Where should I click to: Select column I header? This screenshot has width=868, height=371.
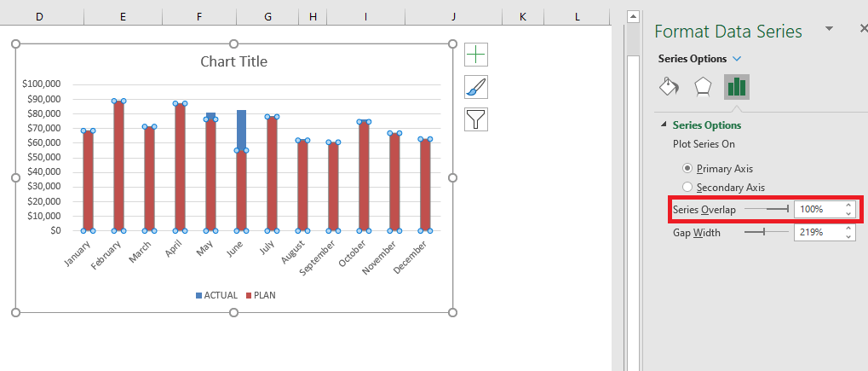tap(366, 17)
